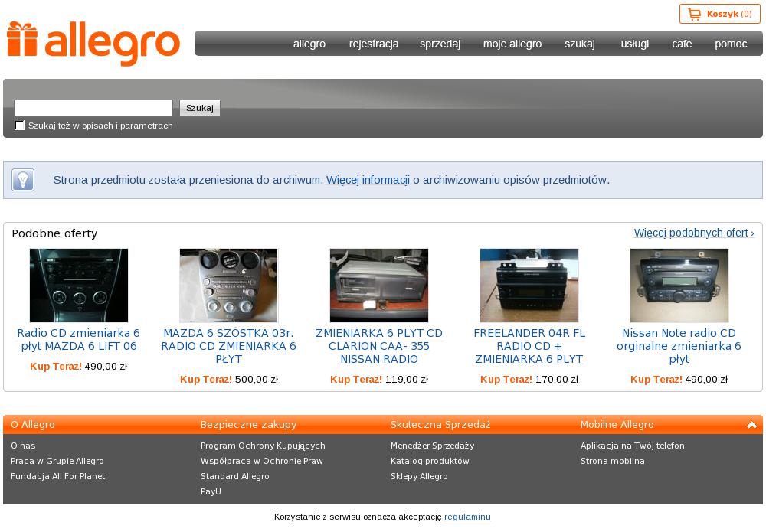
Task: Click the Bezpieczne zakupy footer heading
Action: coord(248,425)
